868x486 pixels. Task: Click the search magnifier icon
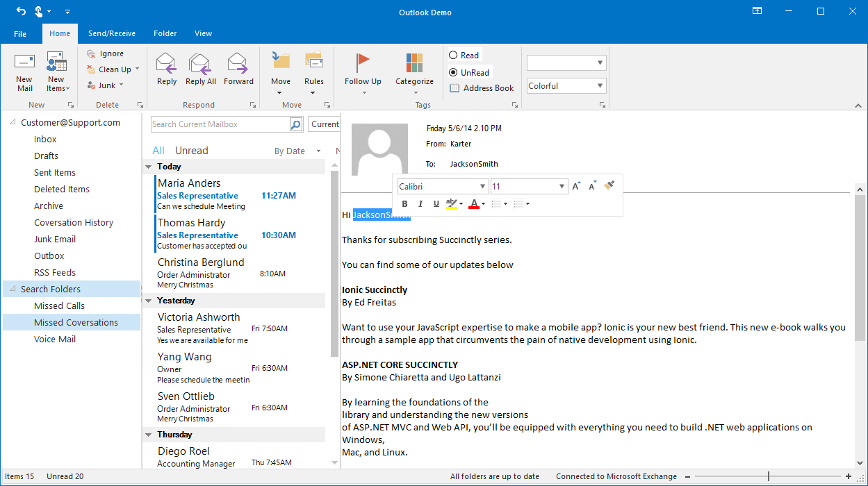tap(295, 124)
